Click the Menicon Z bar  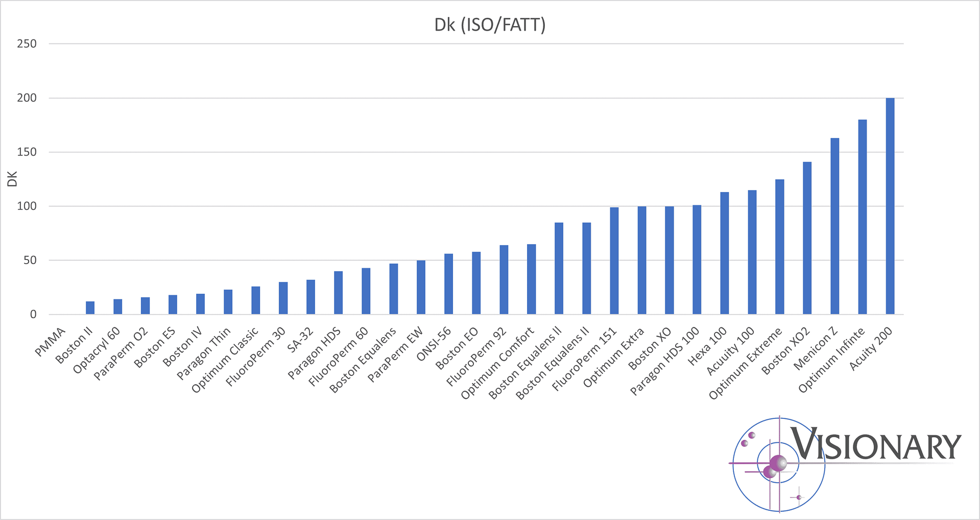pyautogui.click(x=834, y=226)
